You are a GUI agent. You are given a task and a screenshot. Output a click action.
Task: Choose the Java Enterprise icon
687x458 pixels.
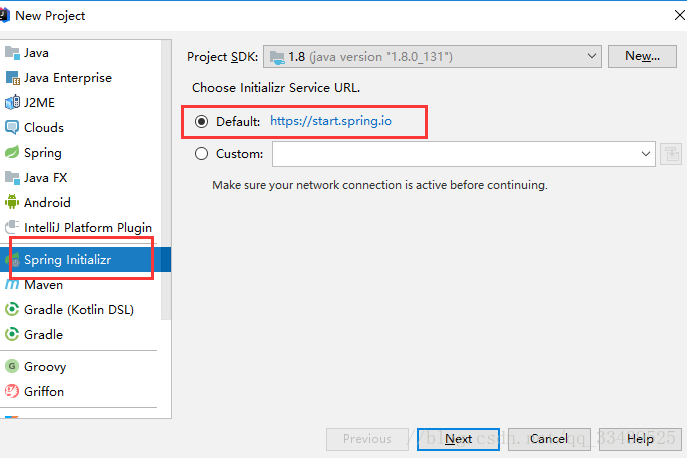pyautogui.click(x=12, y=78)
